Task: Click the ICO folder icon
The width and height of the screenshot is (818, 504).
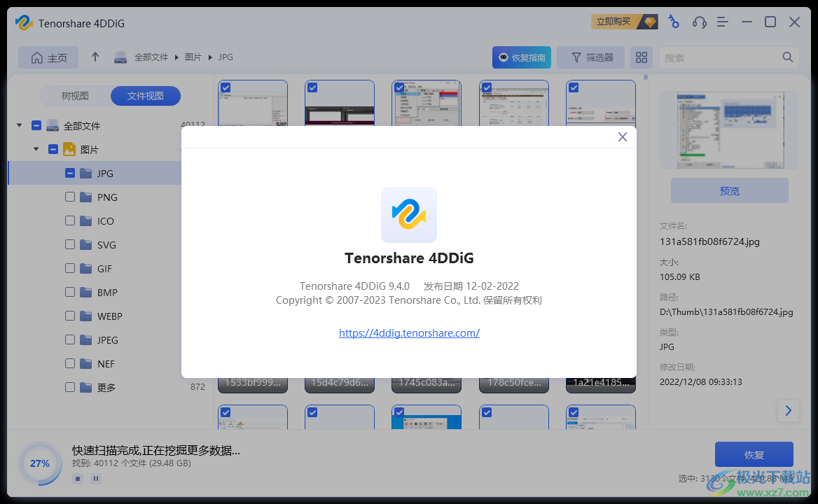Action: [86, 221]
